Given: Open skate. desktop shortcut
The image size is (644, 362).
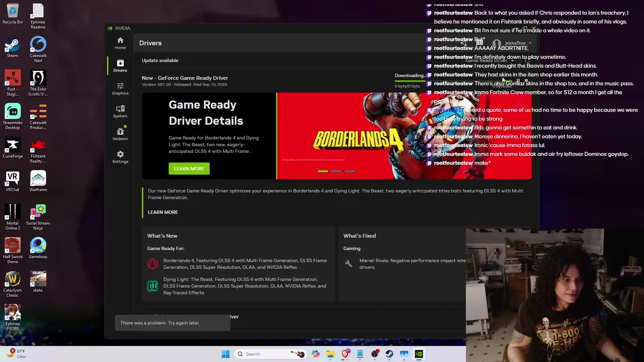Looking at the screenshot, I should point(38,282).
